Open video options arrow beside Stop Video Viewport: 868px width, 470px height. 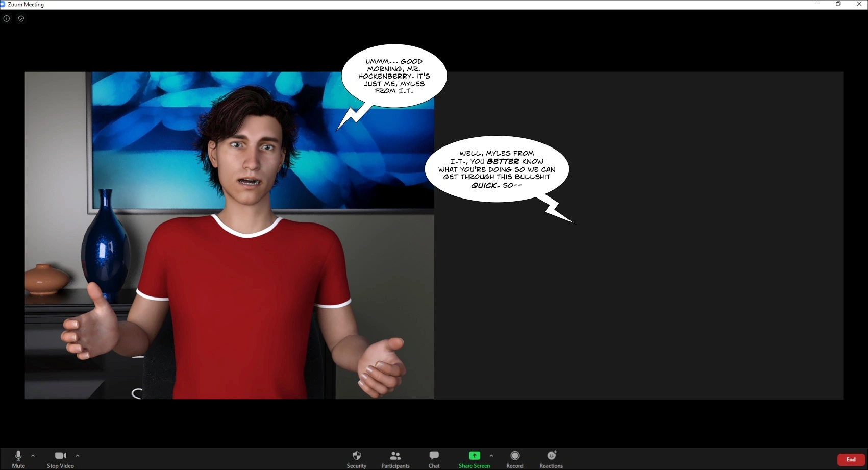pyautogui.click(x=78, y=456)
